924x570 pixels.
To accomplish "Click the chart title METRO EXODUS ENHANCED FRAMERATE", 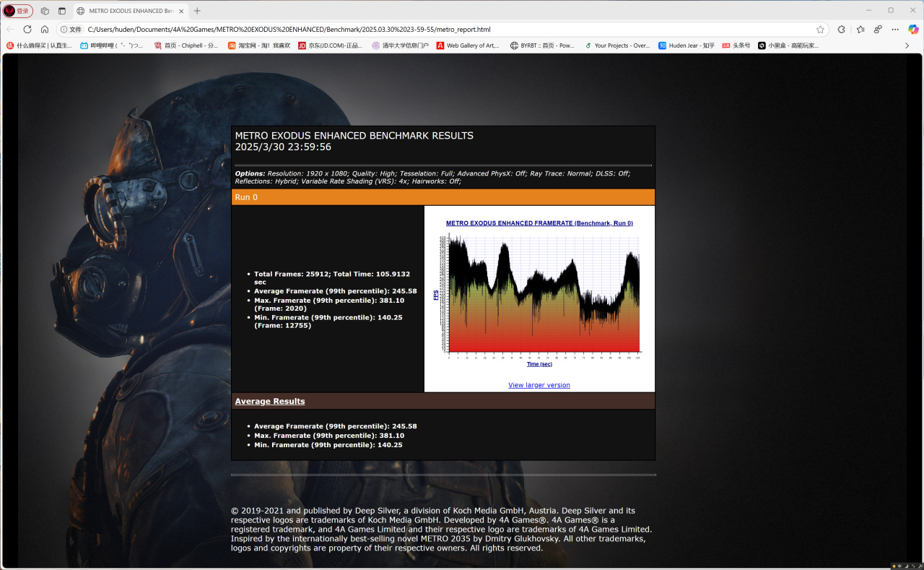I will pyautogui.click(x=539, y=223).
